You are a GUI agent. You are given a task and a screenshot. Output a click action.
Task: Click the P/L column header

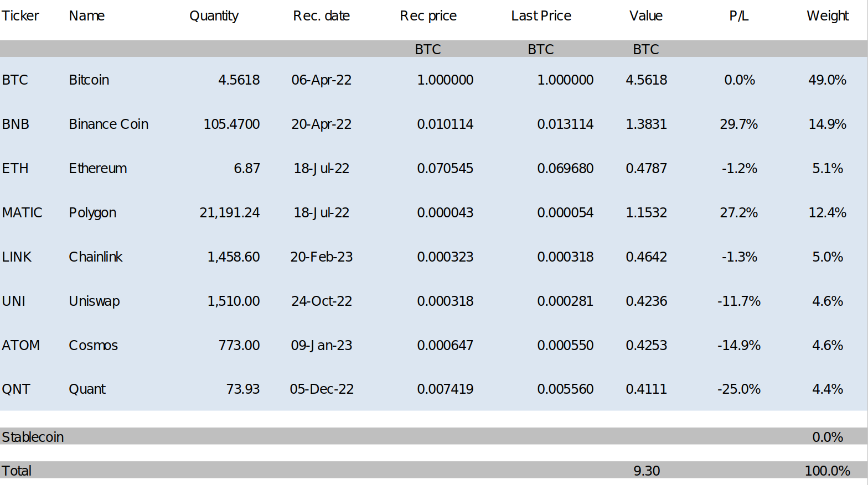click(x=738, y=16)
